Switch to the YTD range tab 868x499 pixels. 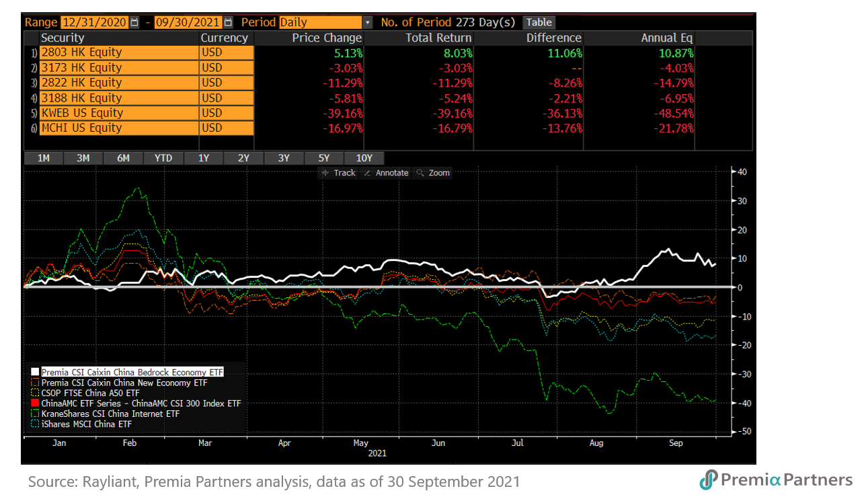163,158
